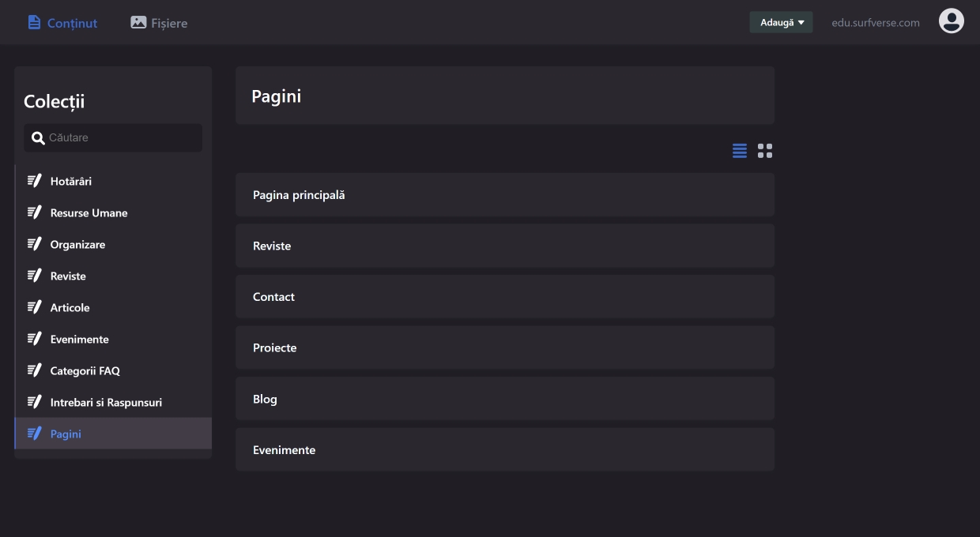Click the search magnifier icon
The image size is (980, 537).
pyautogui.click(x=38, y=137)
